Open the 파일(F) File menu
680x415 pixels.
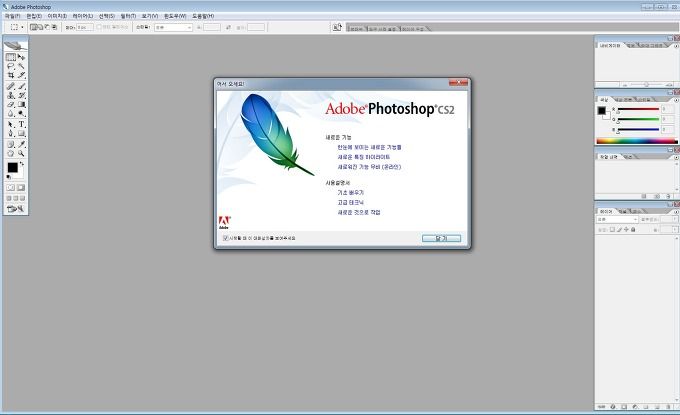coord(12,16)
